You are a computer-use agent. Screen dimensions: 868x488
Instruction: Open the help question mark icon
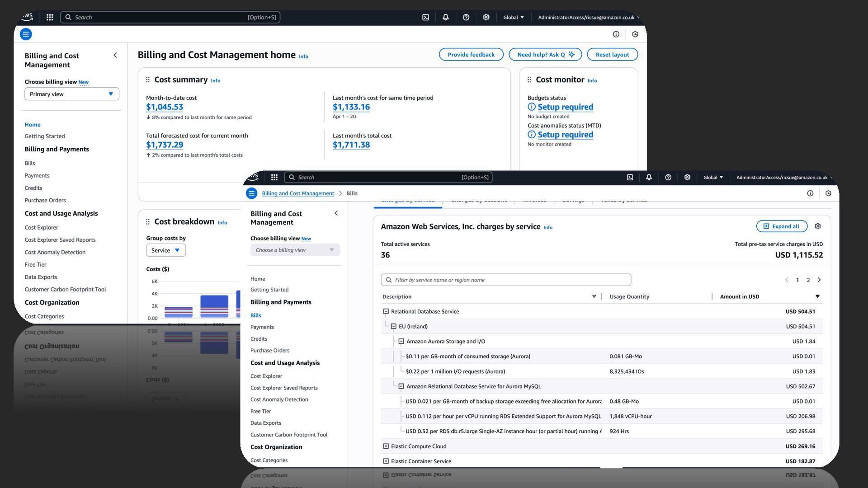click(466, 17)
